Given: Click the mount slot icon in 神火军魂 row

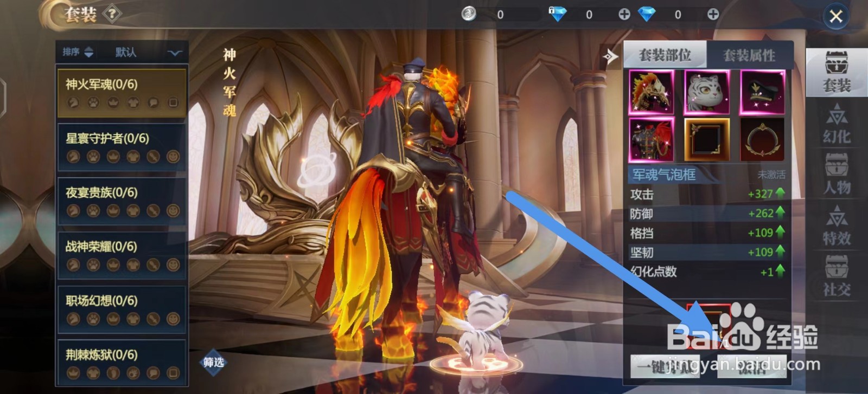Looking at the screenshot, I should [73, 102].
